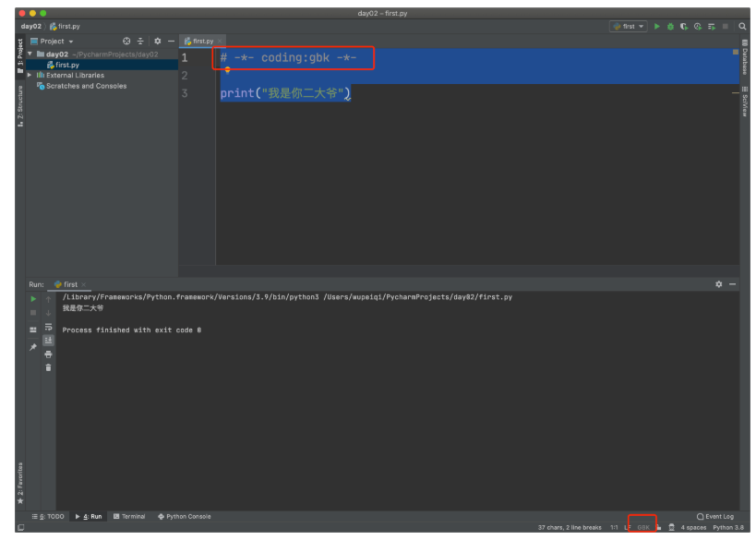This screenshot has height=540, width=756.
Task: Hide the Run panel with minus icon
Action: pyautogui.click(x=732, y=284)
